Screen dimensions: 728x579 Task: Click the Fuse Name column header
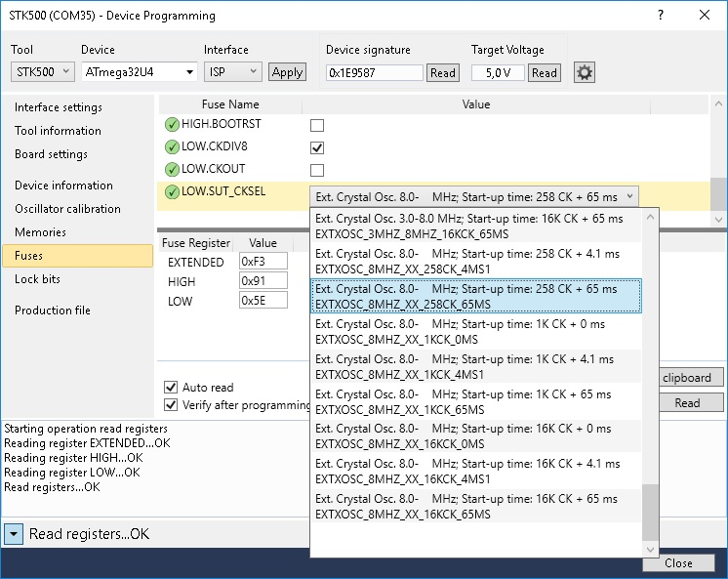pos(230,104)
